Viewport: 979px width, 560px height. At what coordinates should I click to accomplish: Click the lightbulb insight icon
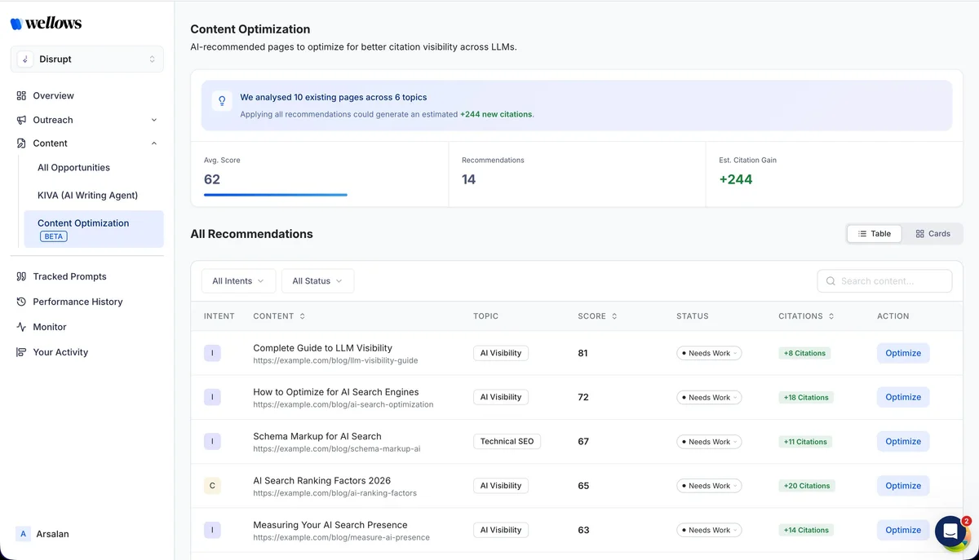[x=221, y=100]
